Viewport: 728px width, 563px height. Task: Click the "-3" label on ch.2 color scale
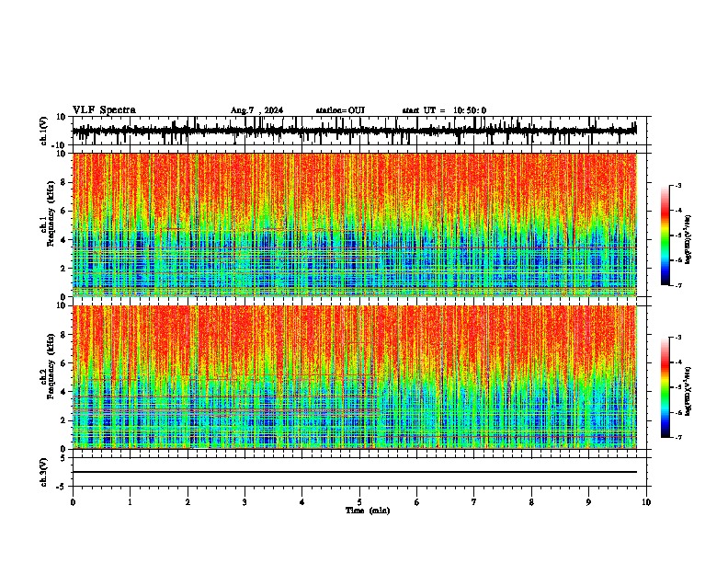678,338
